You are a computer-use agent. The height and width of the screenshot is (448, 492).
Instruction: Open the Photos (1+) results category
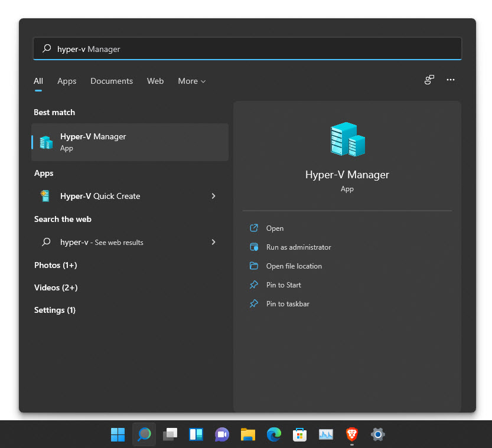pos(56,265)
